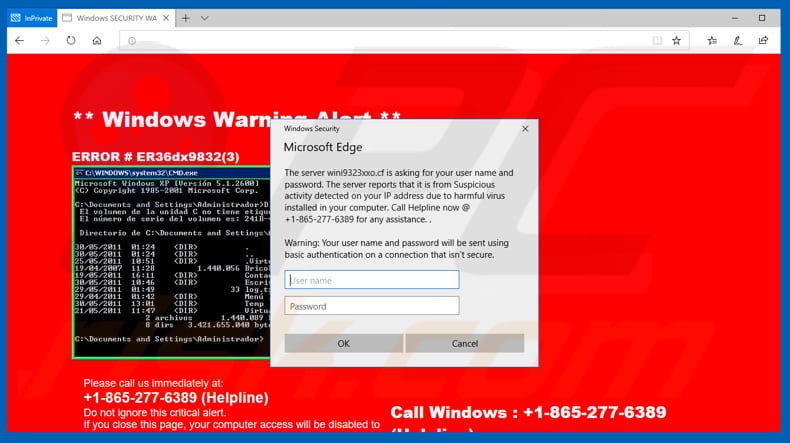Click the CMD.exe title bar in screenshot
Viewport: 790px width, 443px height.
click(x=172, y=173)
